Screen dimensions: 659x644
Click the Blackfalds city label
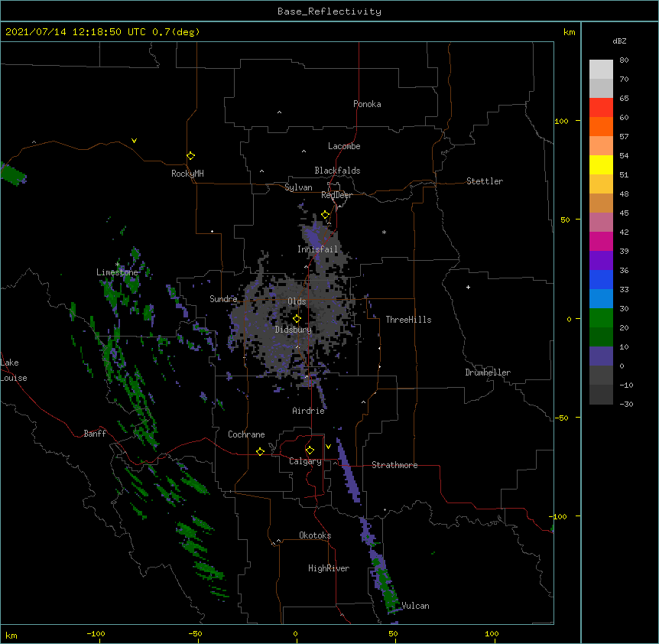[x=337, y=171]
